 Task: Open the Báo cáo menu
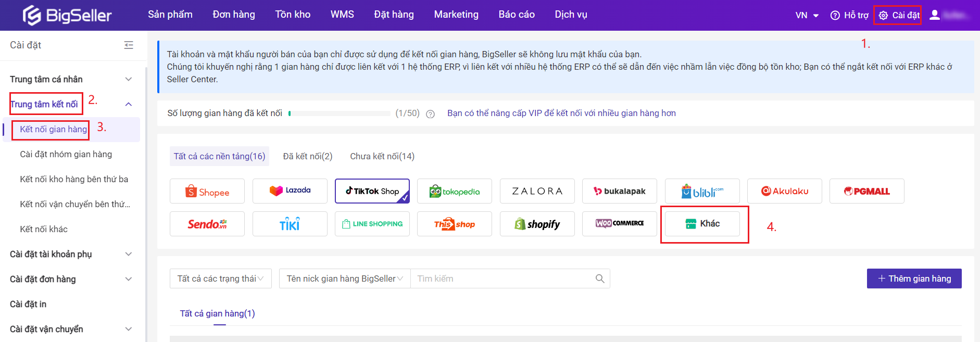point(517,15)
